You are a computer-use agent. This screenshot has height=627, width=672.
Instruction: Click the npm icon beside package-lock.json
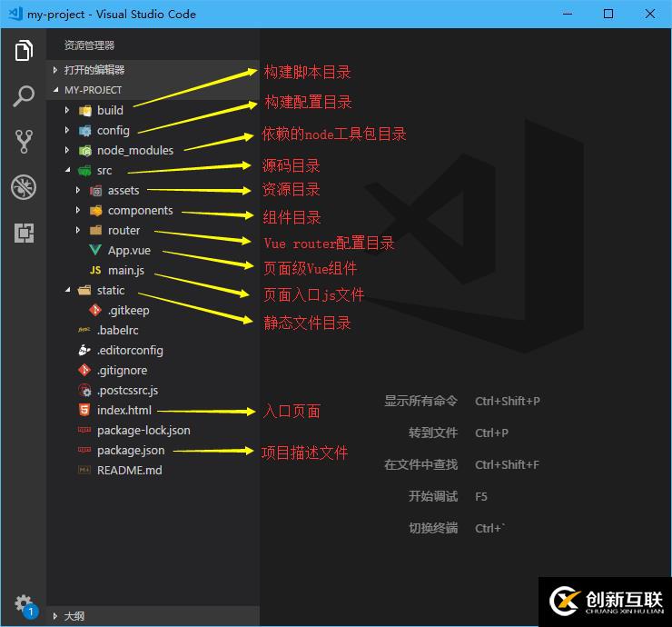[x=84, y=430]
